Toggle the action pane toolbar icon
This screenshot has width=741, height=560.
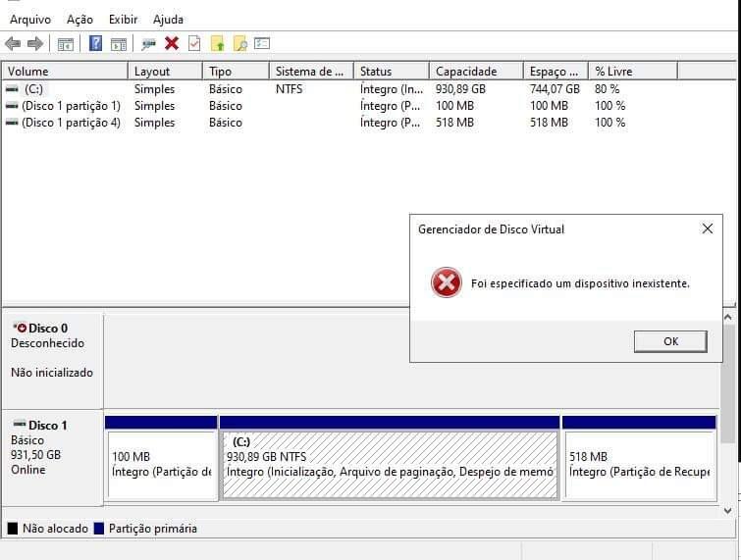pos(118,44)
